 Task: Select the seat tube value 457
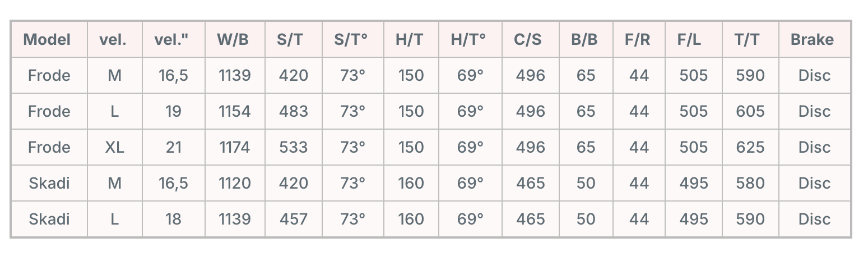pos(294,220)
